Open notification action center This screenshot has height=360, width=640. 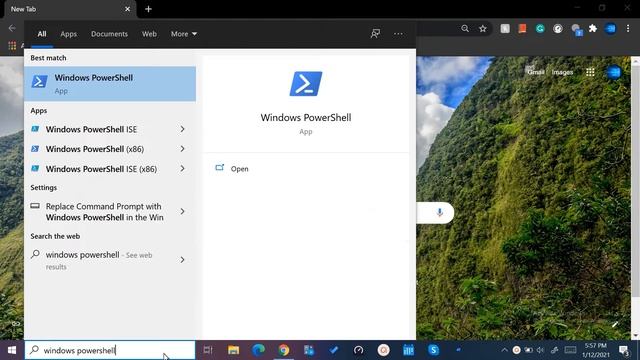624,350
